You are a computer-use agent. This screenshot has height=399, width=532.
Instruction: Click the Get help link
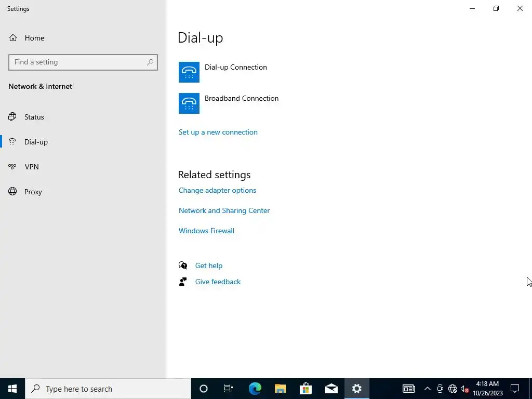coord(209,265)
